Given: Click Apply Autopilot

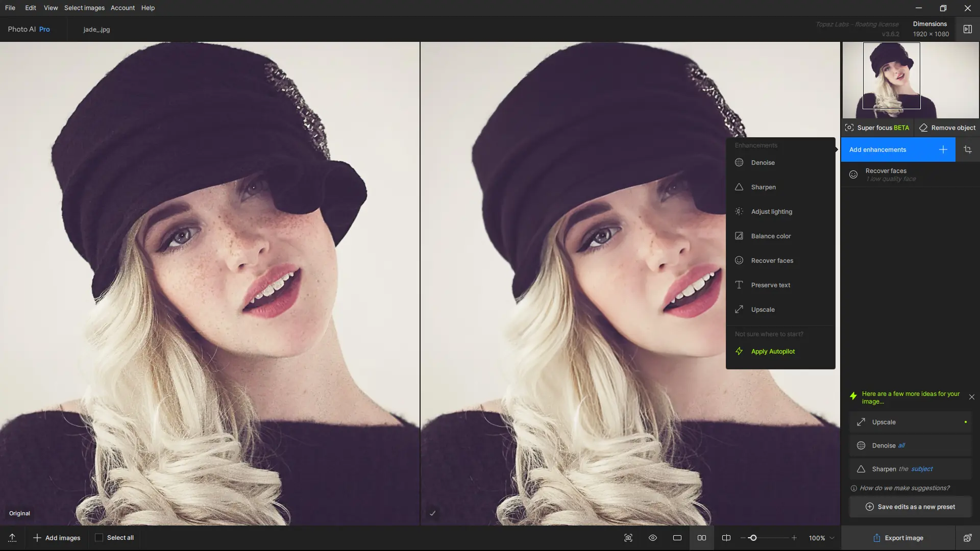Looking at the screenshot, I should coord(772,352).
